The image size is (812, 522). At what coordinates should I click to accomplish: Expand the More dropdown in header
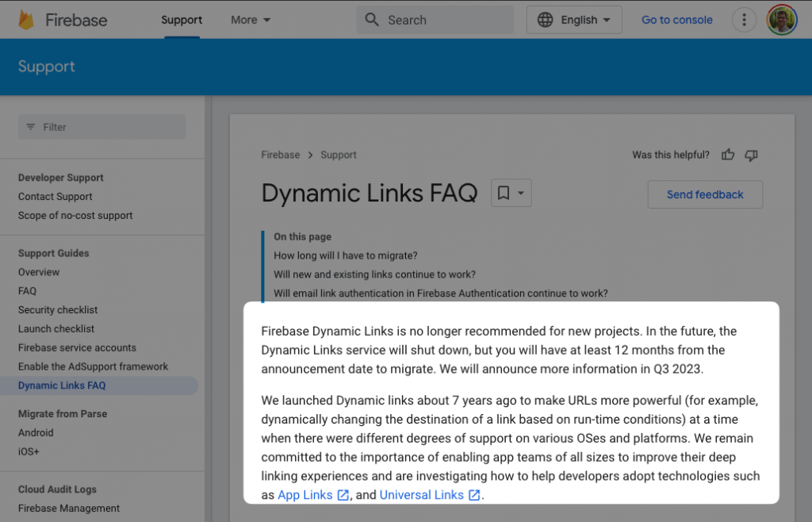point(251,20)
